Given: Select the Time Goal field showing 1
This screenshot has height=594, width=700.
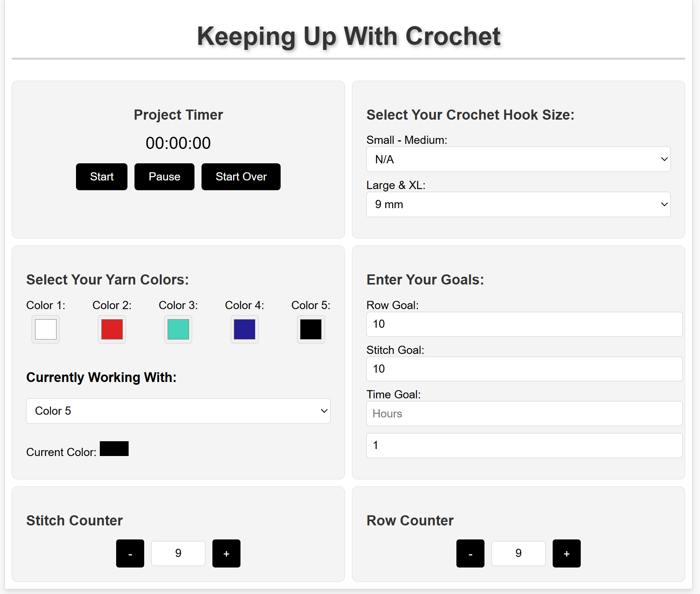Looking at the screenshot, I should click(x=525, y=445).
